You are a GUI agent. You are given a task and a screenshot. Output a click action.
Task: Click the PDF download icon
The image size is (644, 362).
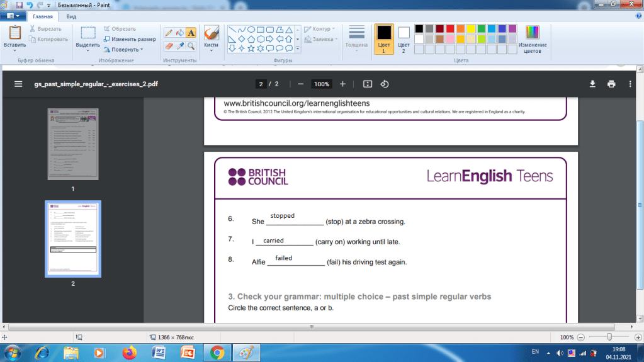click(x=592, y=84)
